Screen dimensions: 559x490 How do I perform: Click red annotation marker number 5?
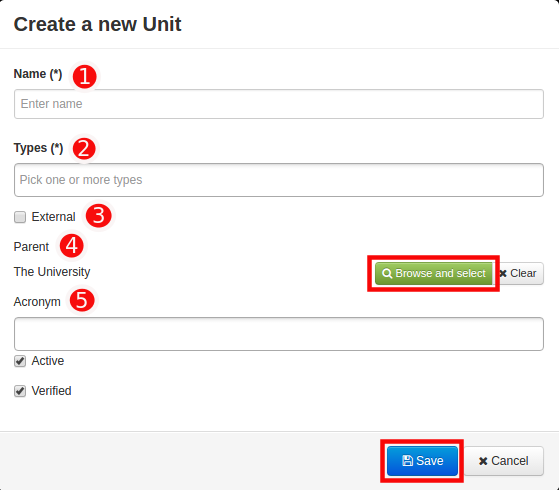pyautogui.click(x=82, y=300)
